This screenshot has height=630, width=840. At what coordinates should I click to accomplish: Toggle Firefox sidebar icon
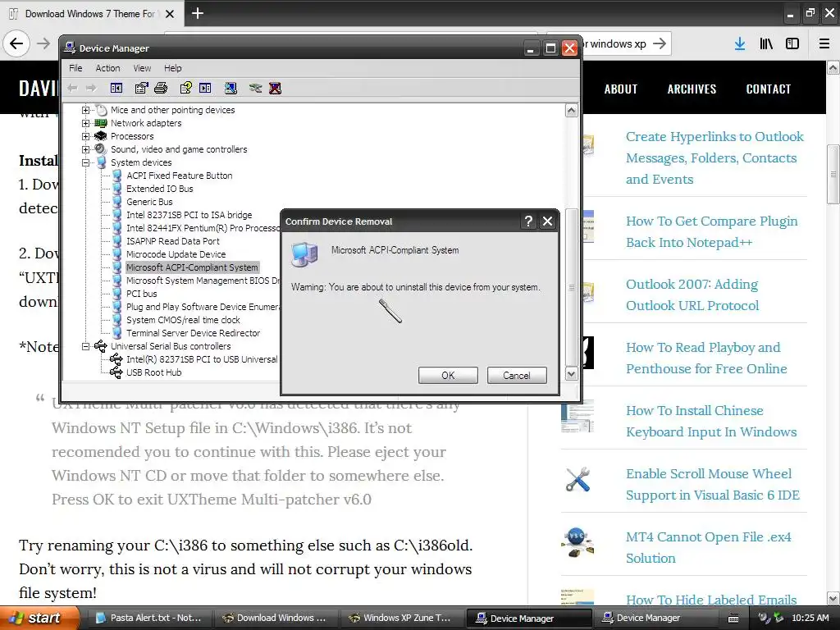[792, 44]
